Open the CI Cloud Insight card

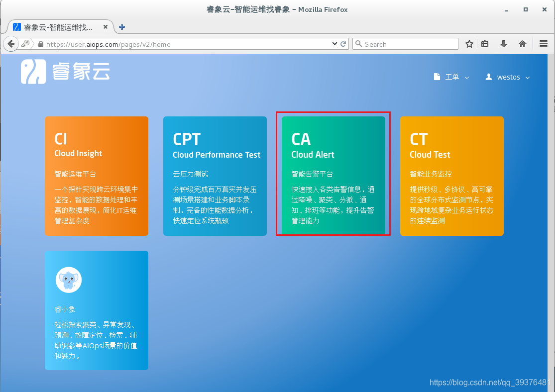[96, 176]
